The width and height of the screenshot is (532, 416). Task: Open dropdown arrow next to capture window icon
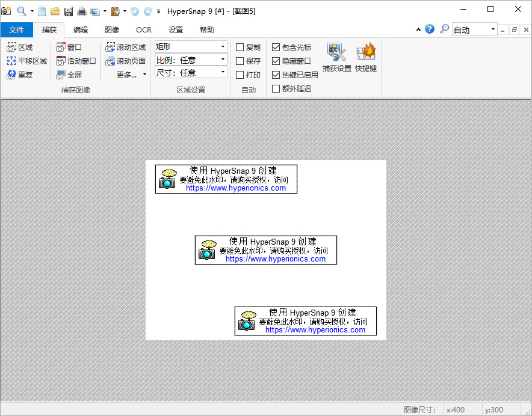tap(105, 11)
